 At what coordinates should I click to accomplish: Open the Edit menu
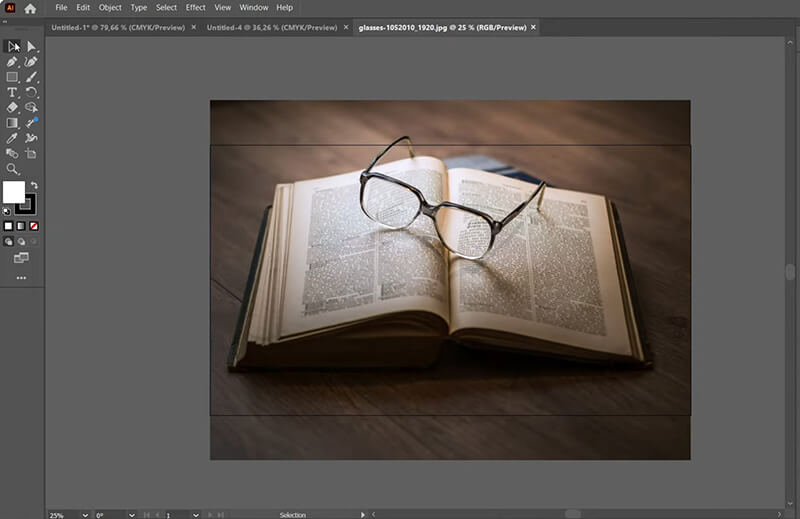coord(83,8)
